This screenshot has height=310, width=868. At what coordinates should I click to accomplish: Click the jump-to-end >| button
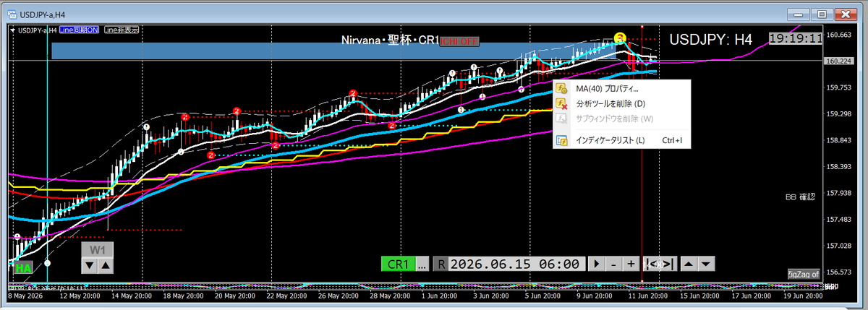tap(668, 264)
